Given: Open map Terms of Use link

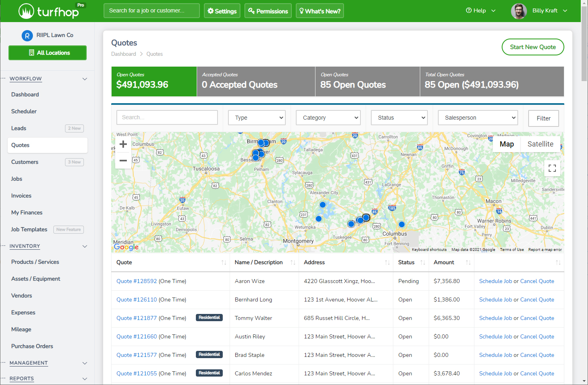Looking at the screenshot, I should (x=512, y=250).
